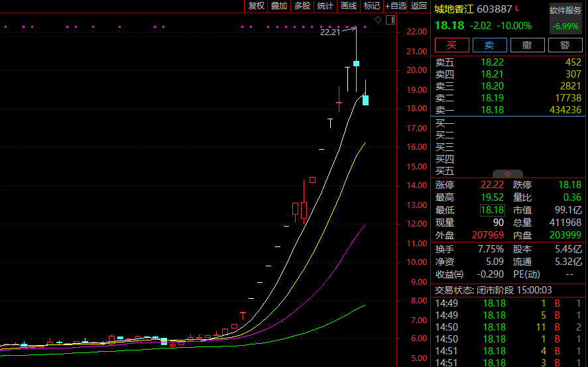The width and height of the screenshot is (588, 367).
Task: Click the highlighted 最低 18.18 value box
Action: pyautogui.click(x=492, y=210)
